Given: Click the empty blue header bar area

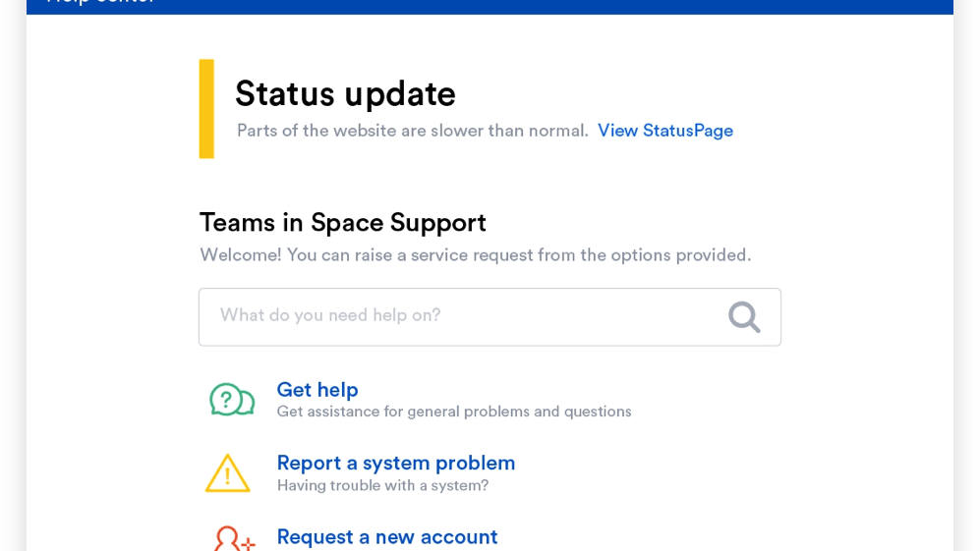Looking at the screenshot, I should click(590, 6).
